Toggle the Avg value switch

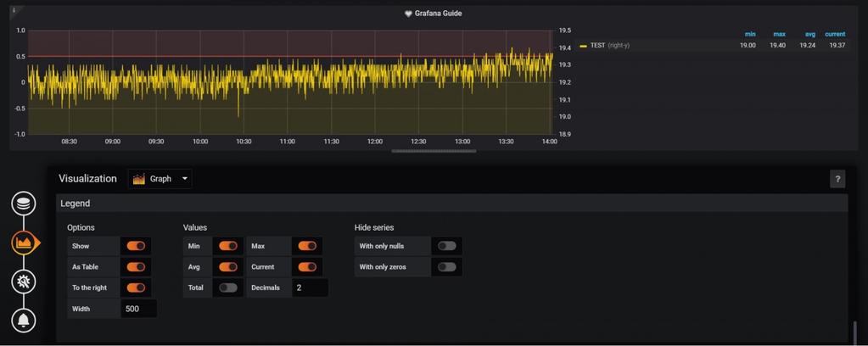coord(228,267)
